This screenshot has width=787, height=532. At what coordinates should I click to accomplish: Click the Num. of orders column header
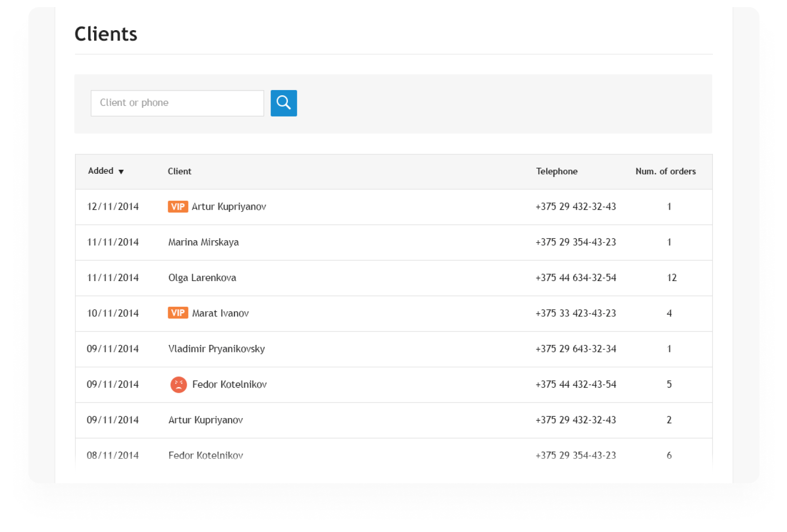coord(665,171)
